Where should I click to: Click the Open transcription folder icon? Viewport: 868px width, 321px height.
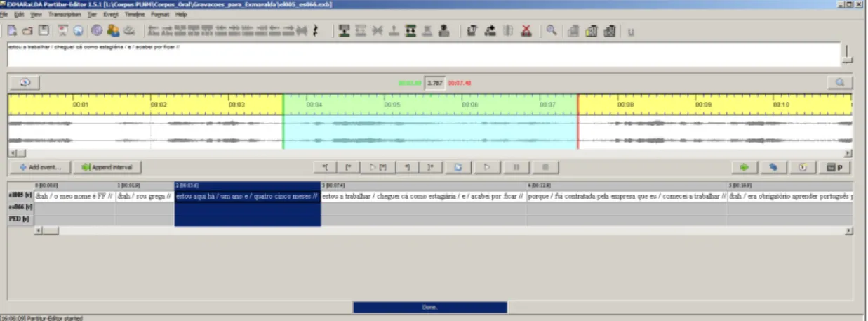click(x=27, y=30)
